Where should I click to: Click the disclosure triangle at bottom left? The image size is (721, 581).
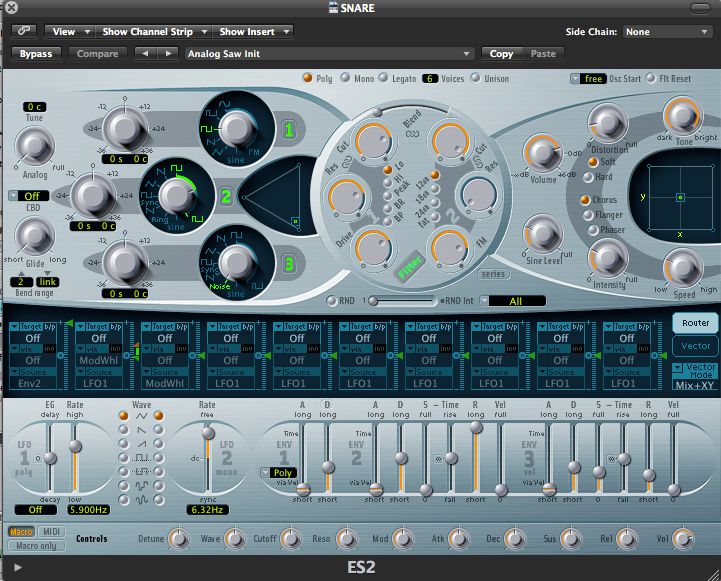point(17,567)
